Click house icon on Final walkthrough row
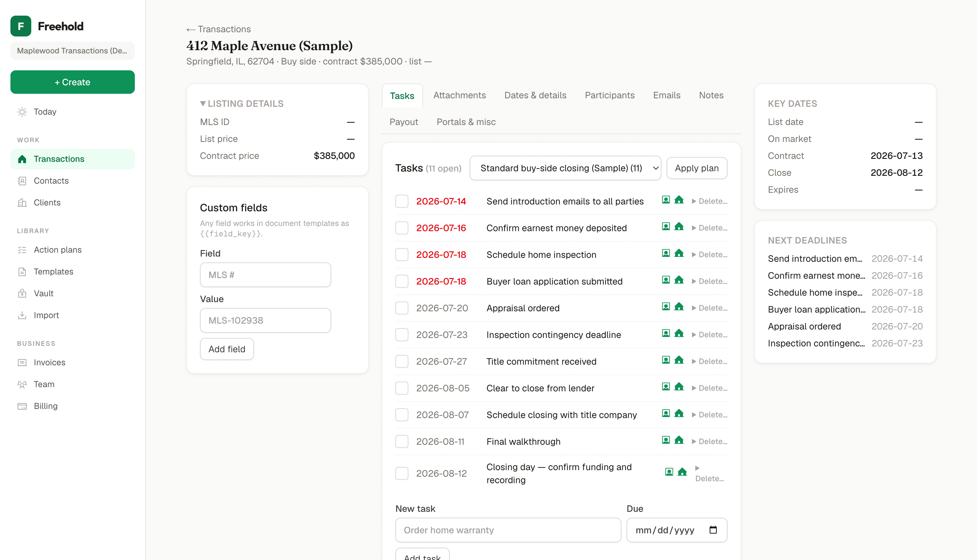The width and height of the screenshot is (977, 560). tap(679, 440)
